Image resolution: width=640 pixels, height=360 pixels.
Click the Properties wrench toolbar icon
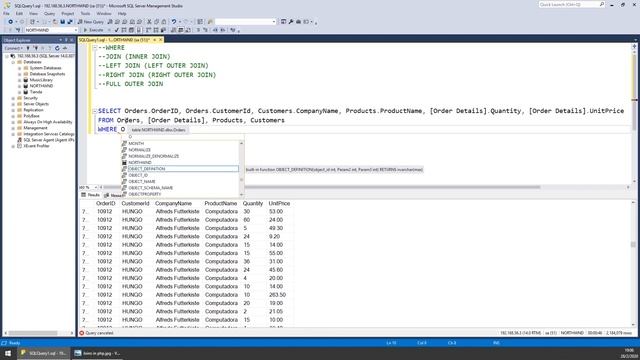pyautogui.click(x=291, y=22)
